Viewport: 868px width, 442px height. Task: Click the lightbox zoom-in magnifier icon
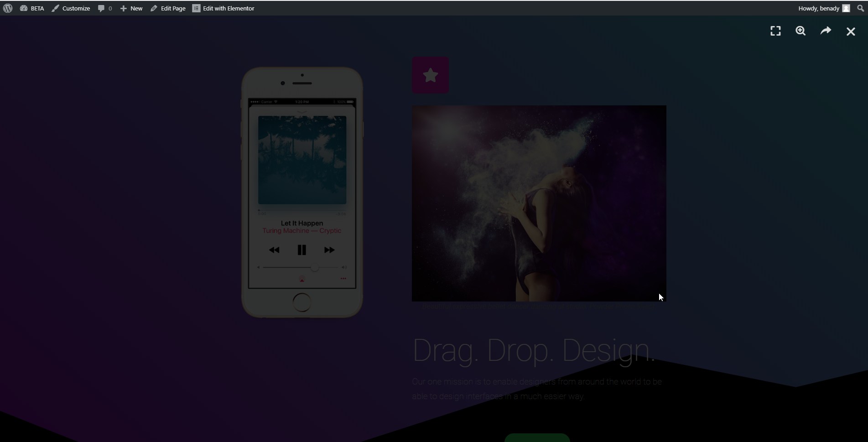[800, 31]
